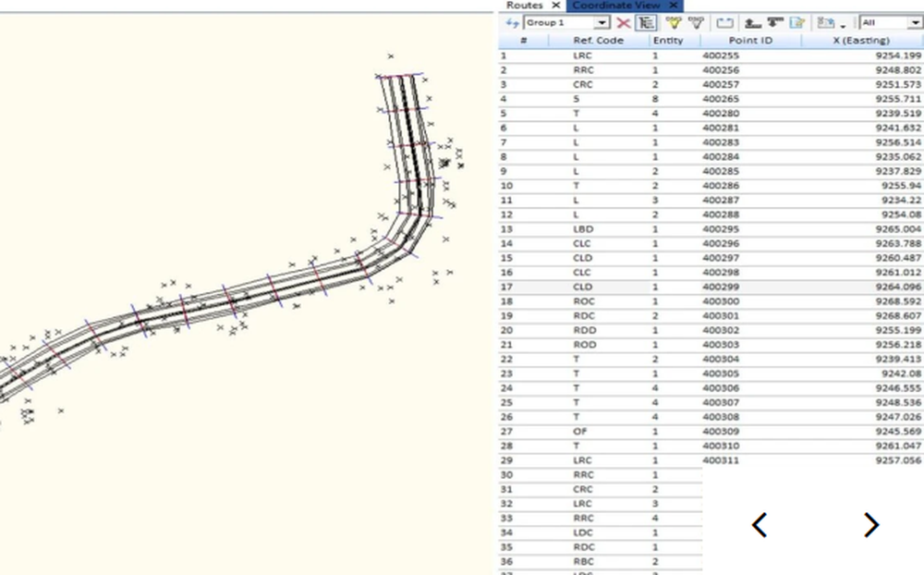Go to previous slide with left chevron
This screenshot has height=575, width=924.
[x=760, y=525]
